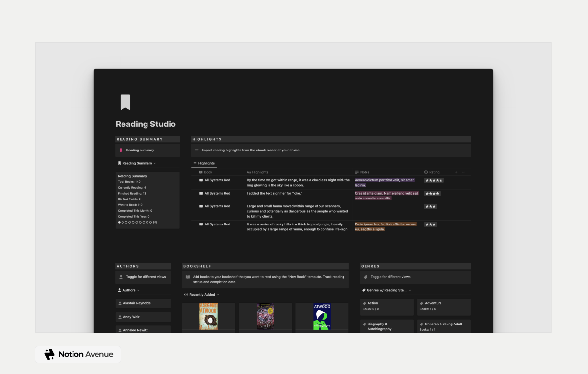Click book icon in the 'By the time' row
The height and width of the screenshot is (374, 588).
(x=201, y=180)
